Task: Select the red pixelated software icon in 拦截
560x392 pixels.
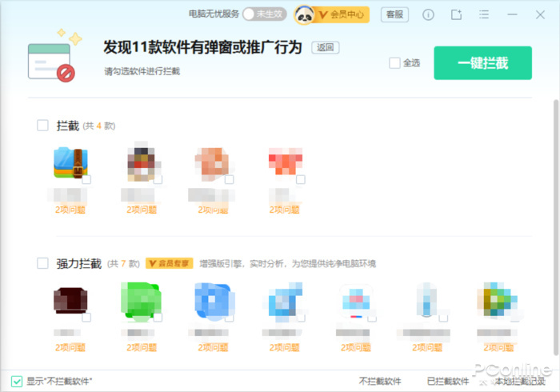Action: point(285,162)
